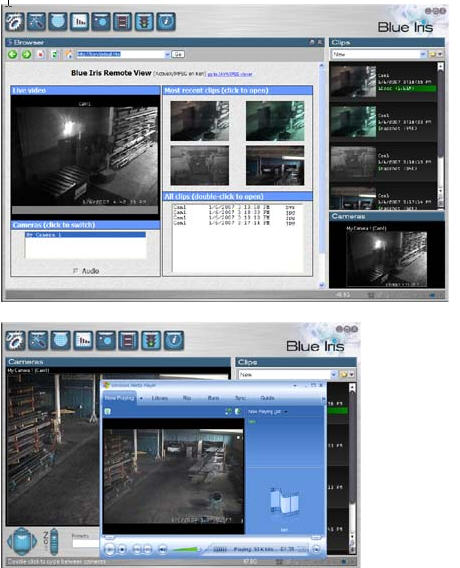Open info icon in toolbar above Browser panel
The height and width of the screenshot is (568, 460).
pos(166,21)
